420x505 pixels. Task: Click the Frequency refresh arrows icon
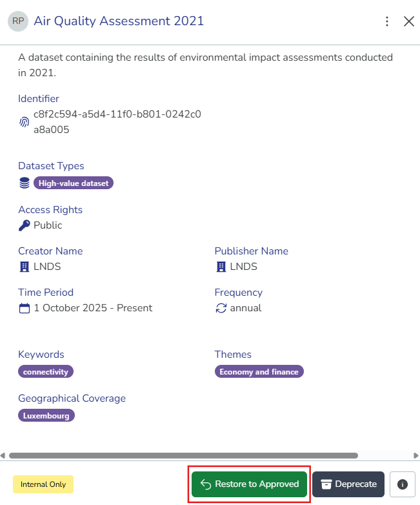(221, 308)
